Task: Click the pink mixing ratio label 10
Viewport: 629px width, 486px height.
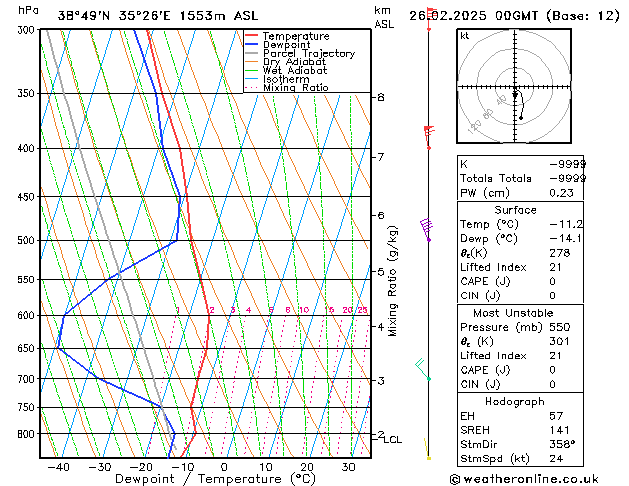Action: tap(304, 310)
